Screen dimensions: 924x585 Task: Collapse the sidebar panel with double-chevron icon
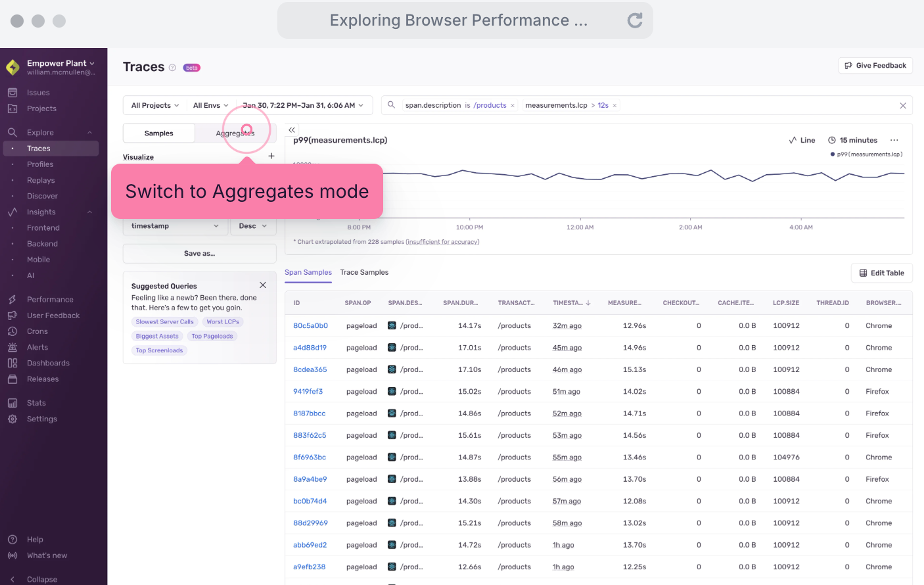(292, 130)
